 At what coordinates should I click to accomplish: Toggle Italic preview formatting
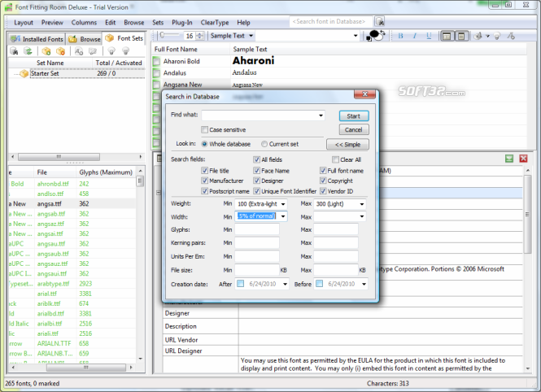coord(415,36)
